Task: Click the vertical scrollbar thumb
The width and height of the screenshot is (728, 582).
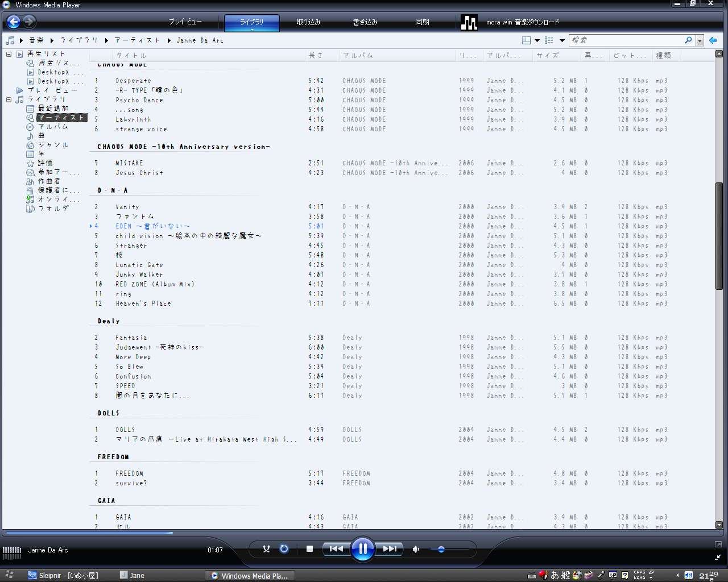Action: tap(719, 236)
